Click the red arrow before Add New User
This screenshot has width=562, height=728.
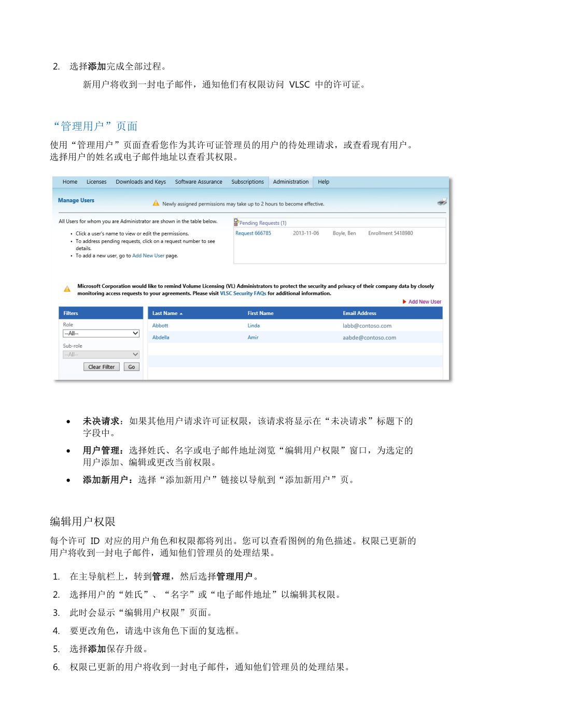point(404,301)
